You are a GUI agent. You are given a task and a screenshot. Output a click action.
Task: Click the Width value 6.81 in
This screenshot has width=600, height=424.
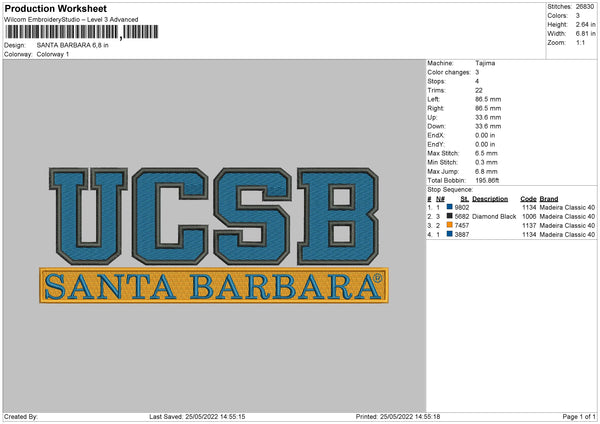click(x=585, y=34)
